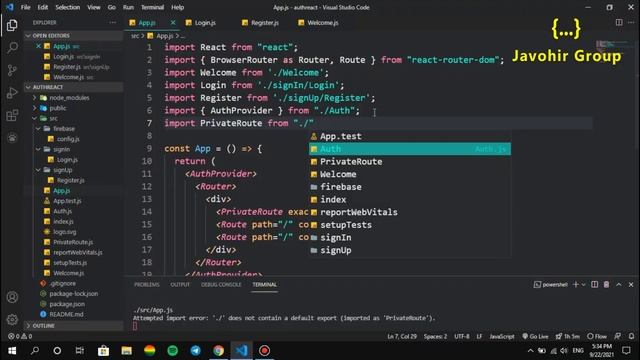
Task: Open the Manage gear in activity bar
Action: pos(12,319)
